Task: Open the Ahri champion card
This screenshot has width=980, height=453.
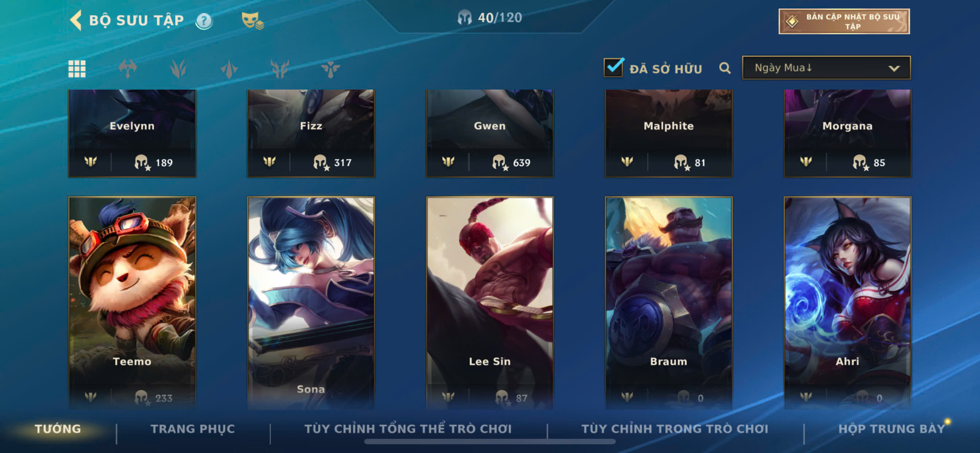Action: (x=847, y=303)
